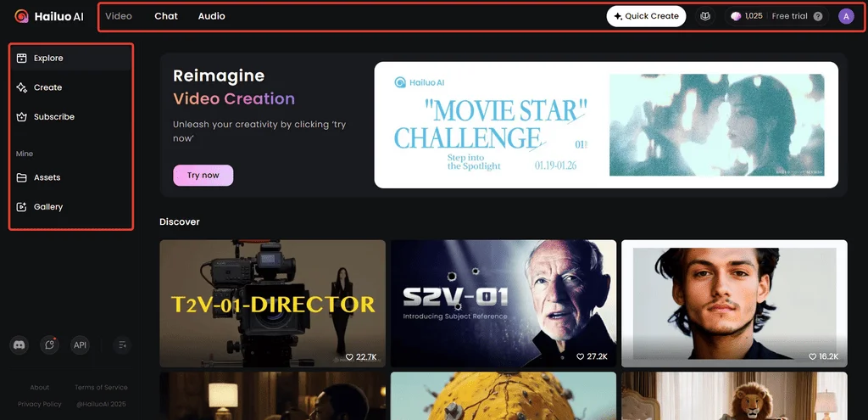Screen dimensions: 868x420
Task: Click the Hailuo AI logo
Action: coord(47,16)
